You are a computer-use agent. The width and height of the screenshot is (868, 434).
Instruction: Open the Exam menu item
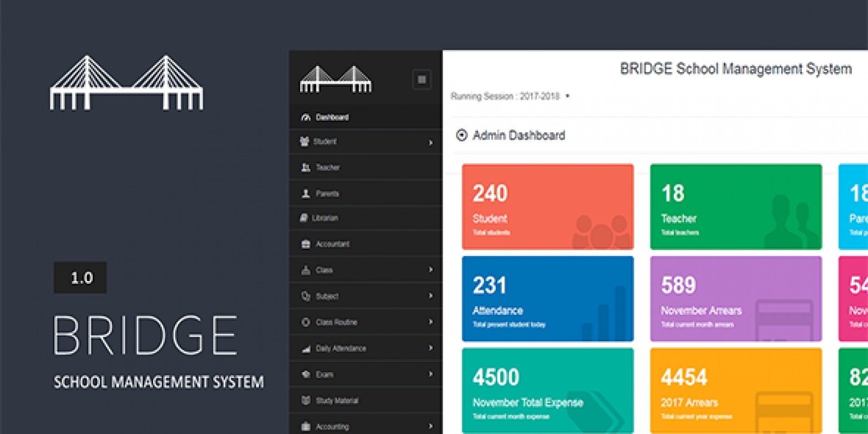pos(366,374)
